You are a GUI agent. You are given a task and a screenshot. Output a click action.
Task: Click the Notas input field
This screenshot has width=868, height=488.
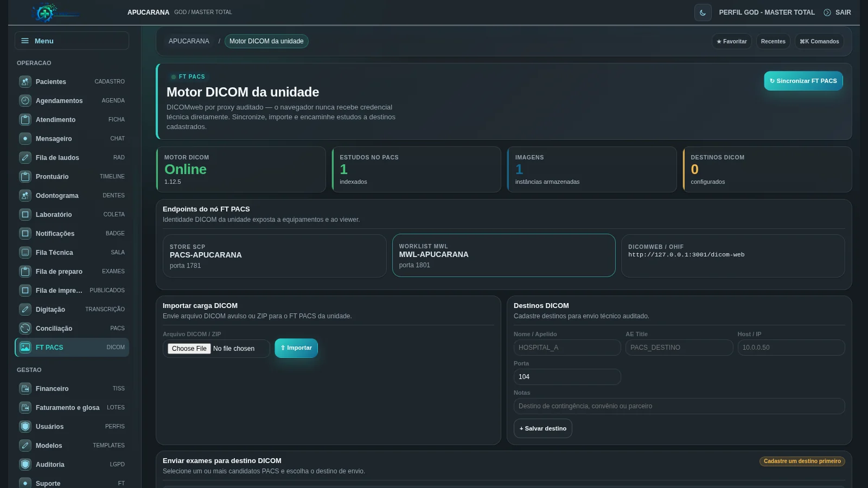(679, 406)
